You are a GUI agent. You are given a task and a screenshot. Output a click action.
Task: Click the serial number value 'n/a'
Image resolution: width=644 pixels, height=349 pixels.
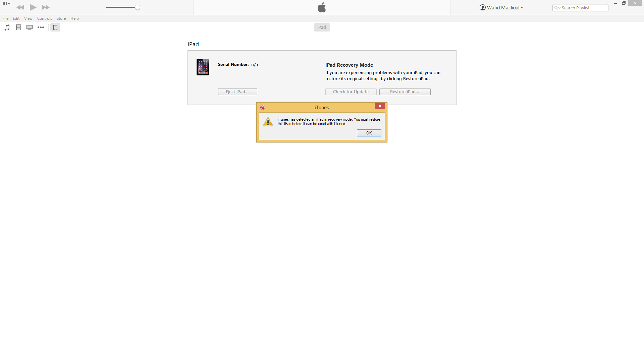(x=255, y=65)
